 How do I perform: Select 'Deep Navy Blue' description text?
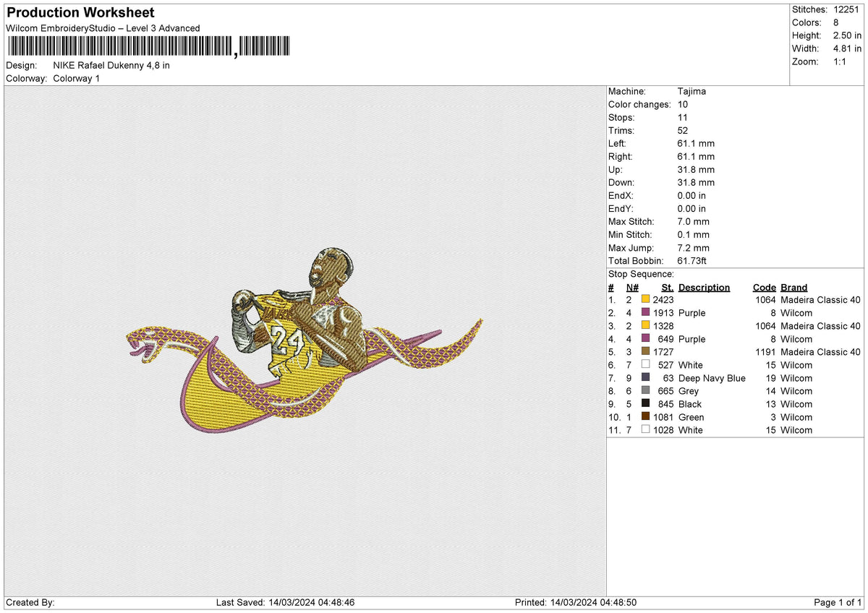[712, 378]
